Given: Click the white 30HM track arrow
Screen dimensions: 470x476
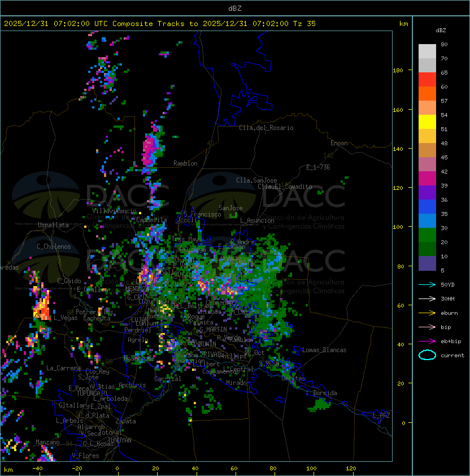Looking at the screenshot, I should pyautogui.click(x=427, y=299).
